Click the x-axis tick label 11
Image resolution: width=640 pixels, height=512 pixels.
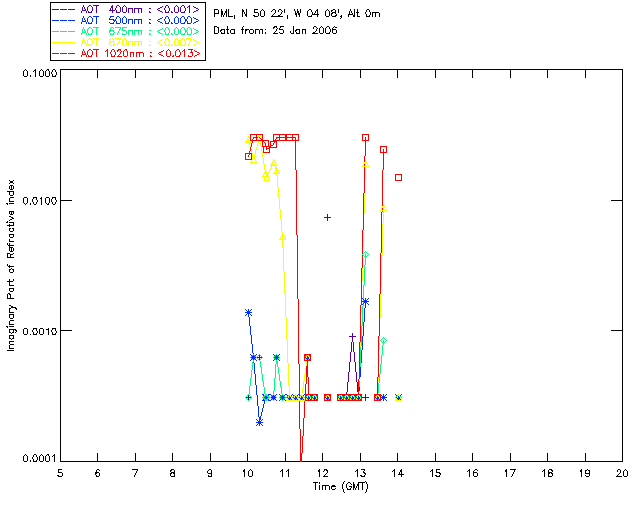point(285,473)
